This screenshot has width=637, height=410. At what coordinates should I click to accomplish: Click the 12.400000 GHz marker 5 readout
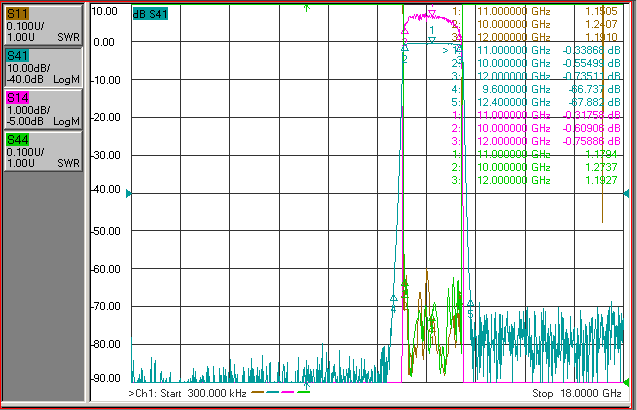pos(514,102)
